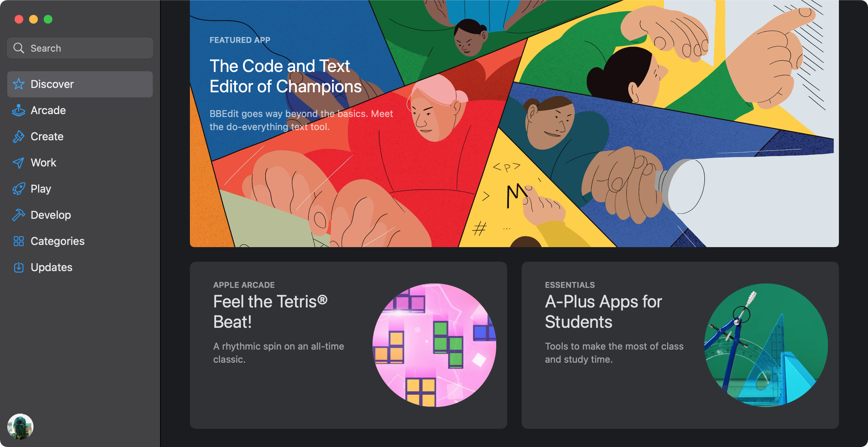This screenshot has width=868, height=447.
Task: Click the magnifying glass search icon
Action: coord(19,48)
